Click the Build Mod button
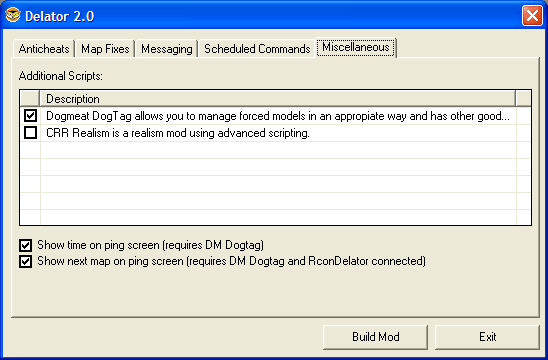The width and height of the screenshot is (548, 360). point(376,337)
